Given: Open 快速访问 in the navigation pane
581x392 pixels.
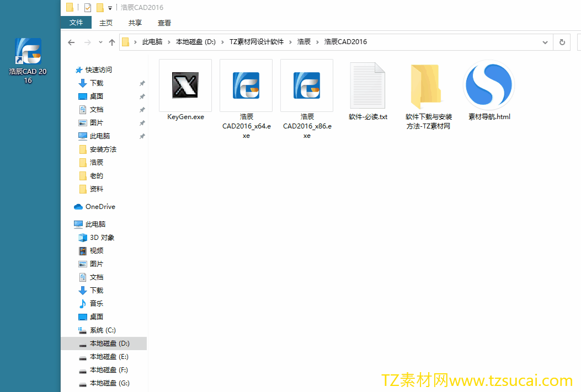Looking at the screenshot, I should (x=99, y=70).
